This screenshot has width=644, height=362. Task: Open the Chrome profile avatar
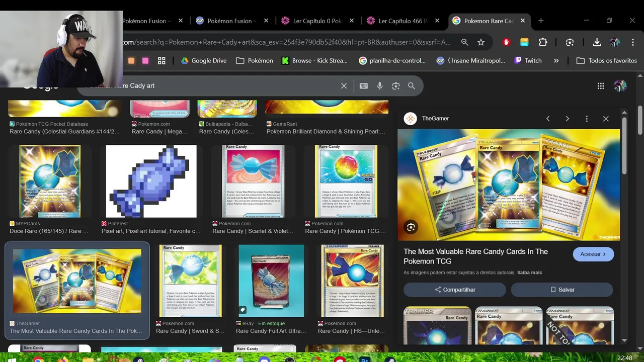pos(615,42)
